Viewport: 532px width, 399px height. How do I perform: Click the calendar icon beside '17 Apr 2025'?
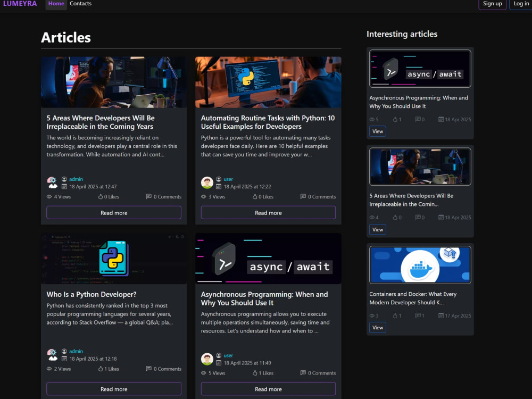pos(441,315)
